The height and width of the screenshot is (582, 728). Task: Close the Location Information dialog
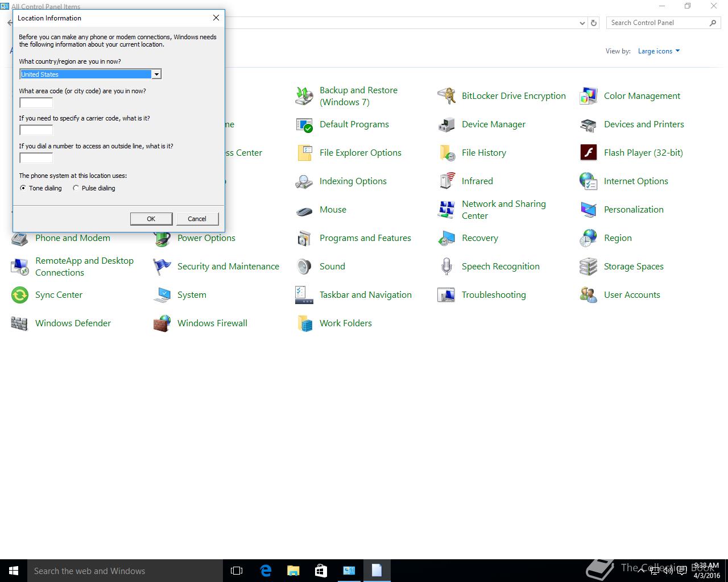pyautogui.click(x=216, y=18)
